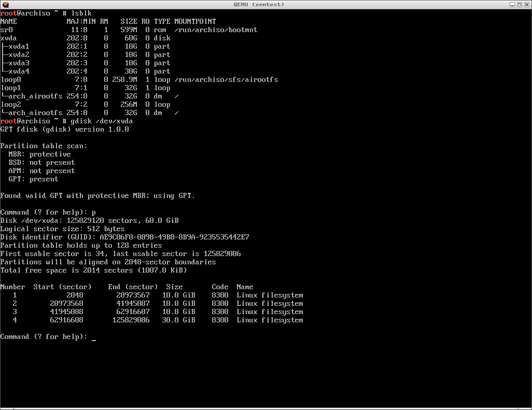Close the QEMU xentest window
Screen dimensions: 532x410
point(527,4)
